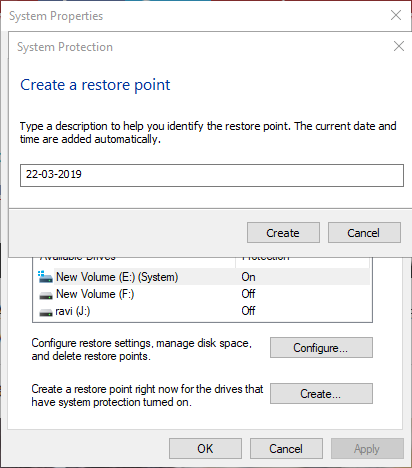Click the Create a restore point heading

(95, 85)
